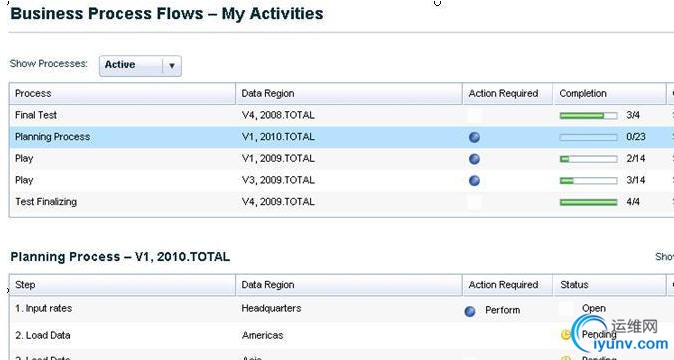Select the Test Finalizing process row
This screenshot has height=360, width=674.
click(x=342, y=202)
